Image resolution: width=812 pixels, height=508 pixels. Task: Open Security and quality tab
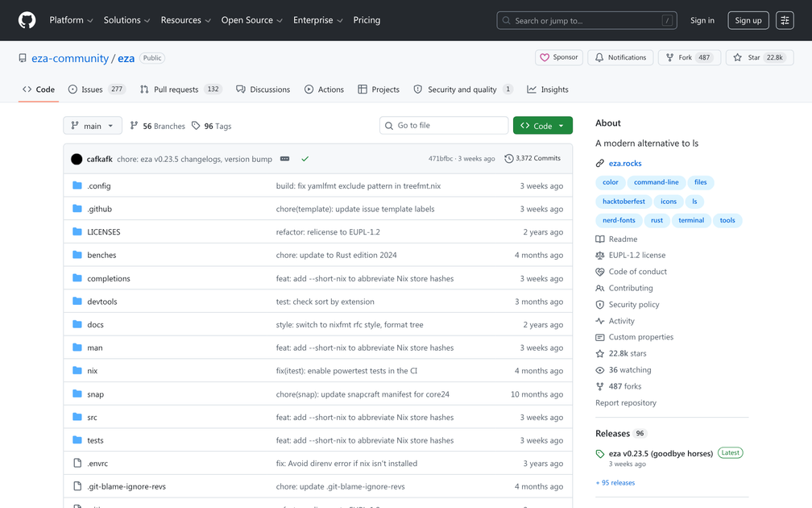(x=463, y=90)
